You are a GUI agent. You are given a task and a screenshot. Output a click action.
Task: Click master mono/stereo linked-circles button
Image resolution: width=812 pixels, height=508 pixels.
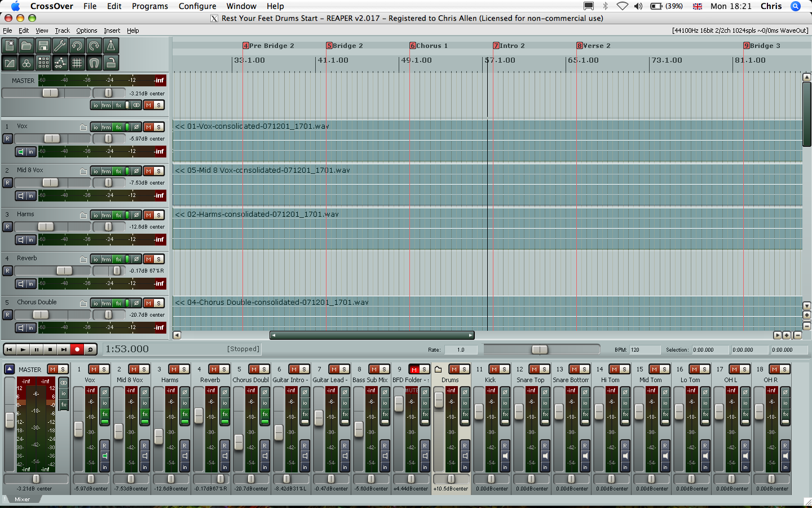[136, 105]
